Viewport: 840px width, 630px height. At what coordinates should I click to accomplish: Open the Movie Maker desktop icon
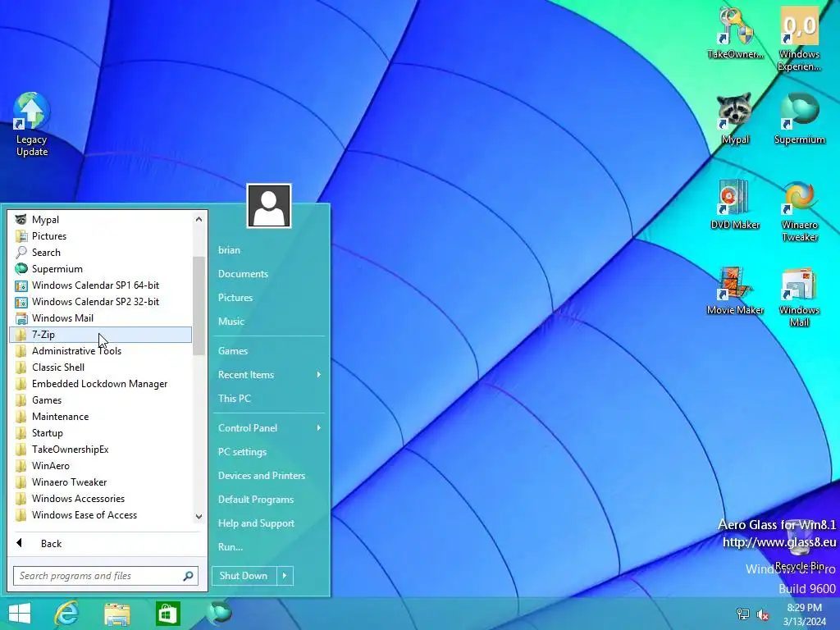coord(735,290)
